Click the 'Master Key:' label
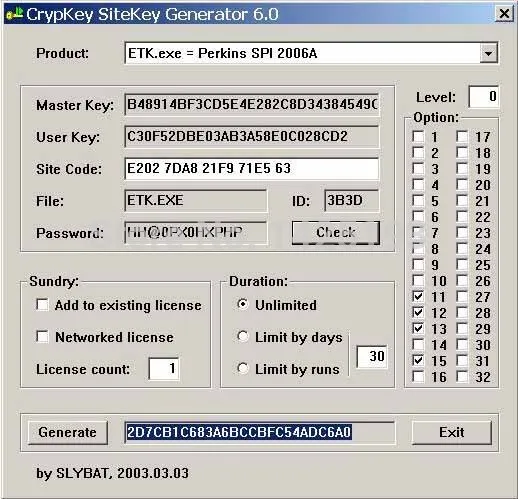 coord(75,105)
